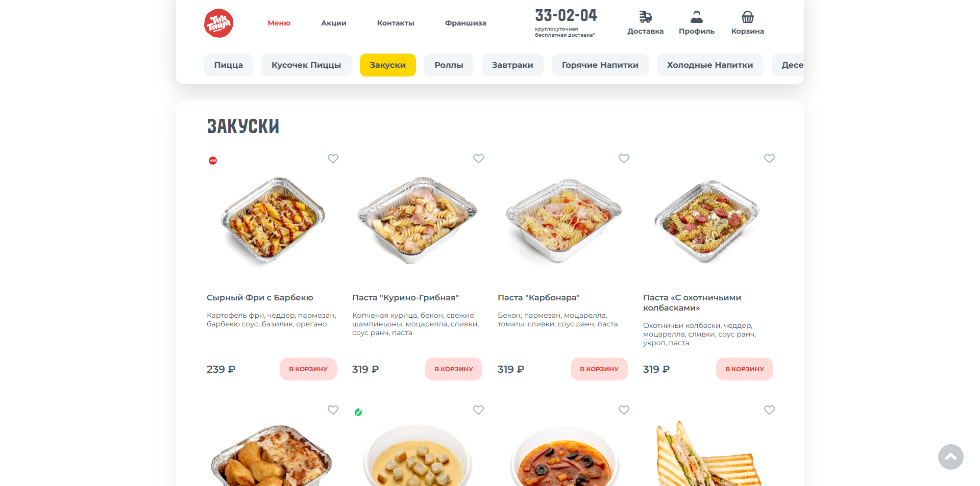This screenshot has width=980, height=486.
Task: Toggle favorite heart on Паста Карбонара
Action: click(x=624, y=159)
